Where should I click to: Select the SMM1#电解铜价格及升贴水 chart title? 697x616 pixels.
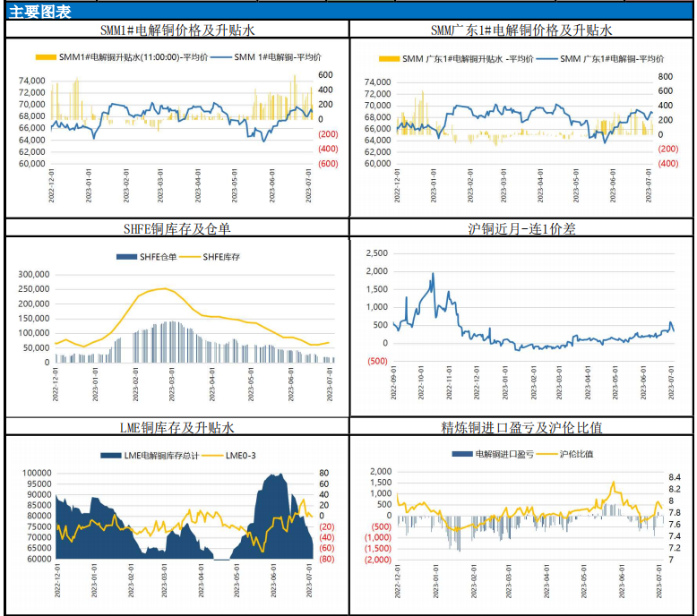(176, 30)
